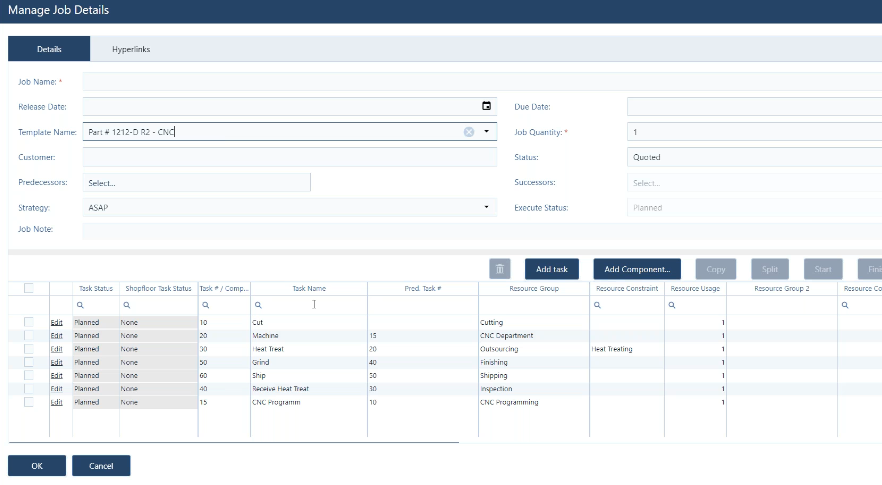Click the Shopfloor Task Status filter search icon

127,305
